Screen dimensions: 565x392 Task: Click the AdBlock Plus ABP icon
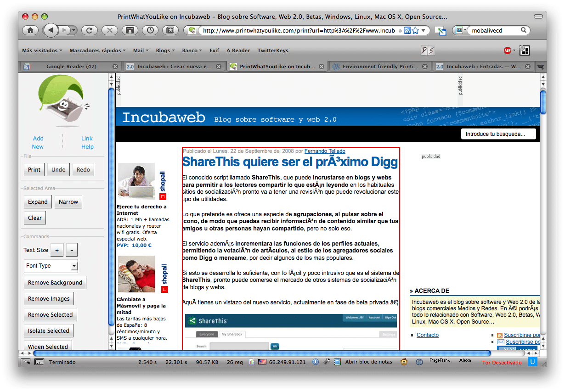pos(508,50)
